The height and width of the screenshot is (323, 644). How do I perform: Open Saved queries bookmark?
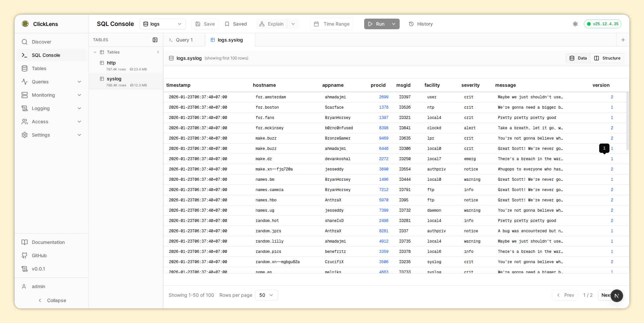236,24
